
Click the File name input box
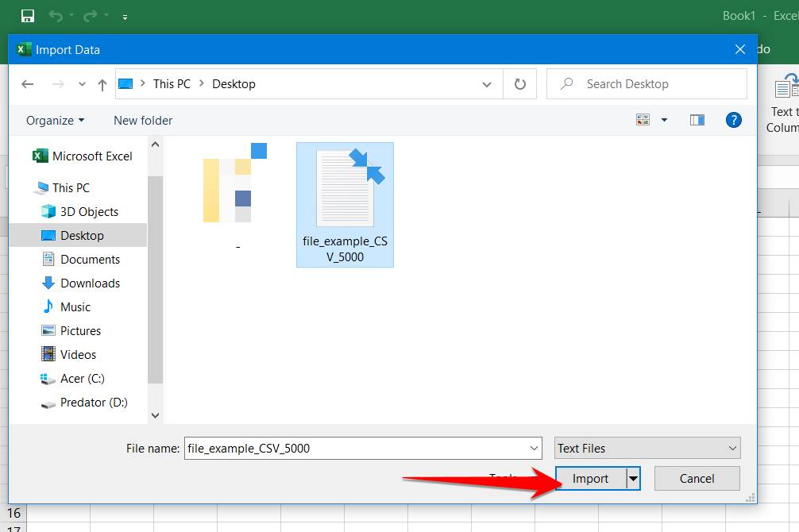coord(357,449)
